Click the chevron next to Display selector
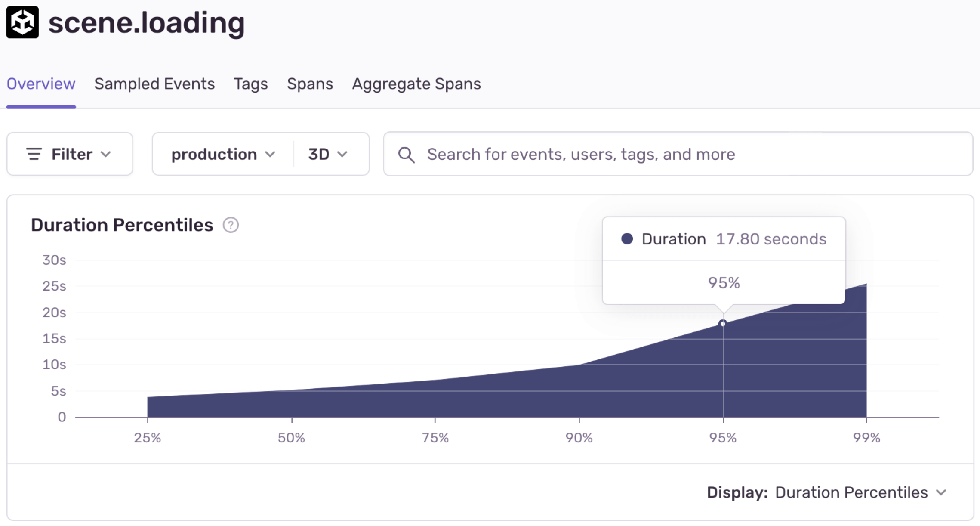The width and height of the screenshot is (980, 526). point(941,492)
